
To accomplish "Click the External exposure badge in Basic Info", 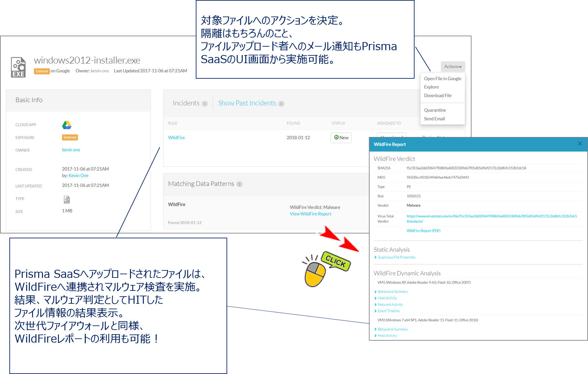I will point(70,137).
